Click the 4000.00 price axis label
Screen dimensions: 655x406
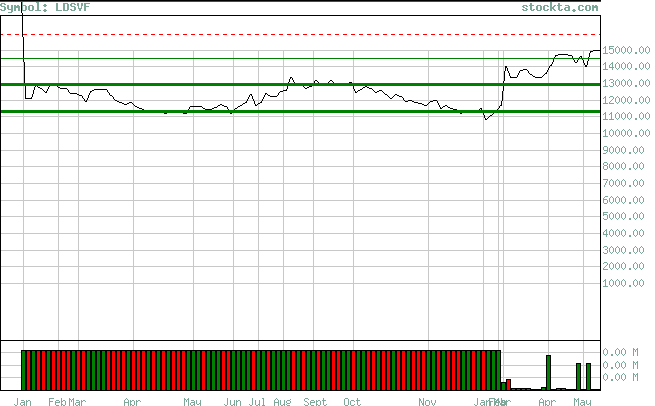pyautogui.click(x=623, y=233)
